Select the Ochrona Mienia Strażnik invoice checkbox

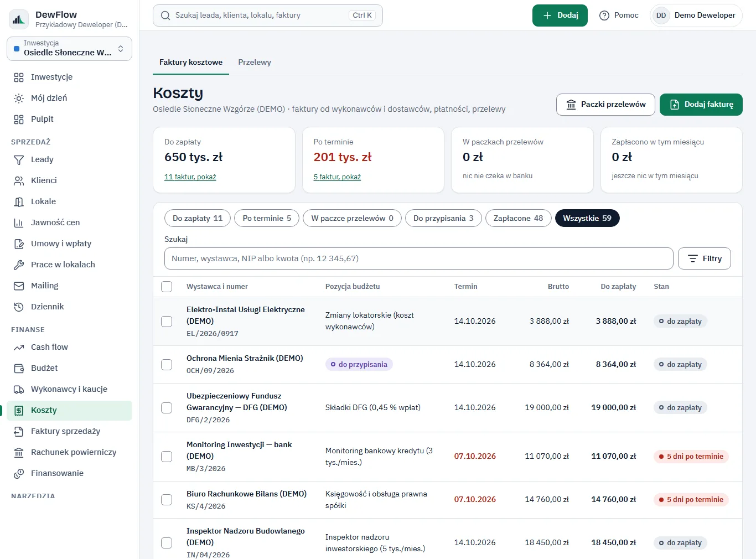(x=167, y=365)
